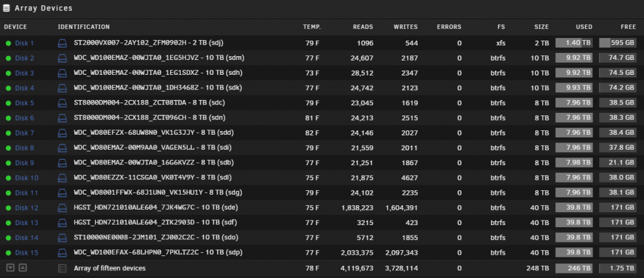Click the Disk 3 temperature 73 F
The image size is (644, 278).
click(x=312, y=73)
